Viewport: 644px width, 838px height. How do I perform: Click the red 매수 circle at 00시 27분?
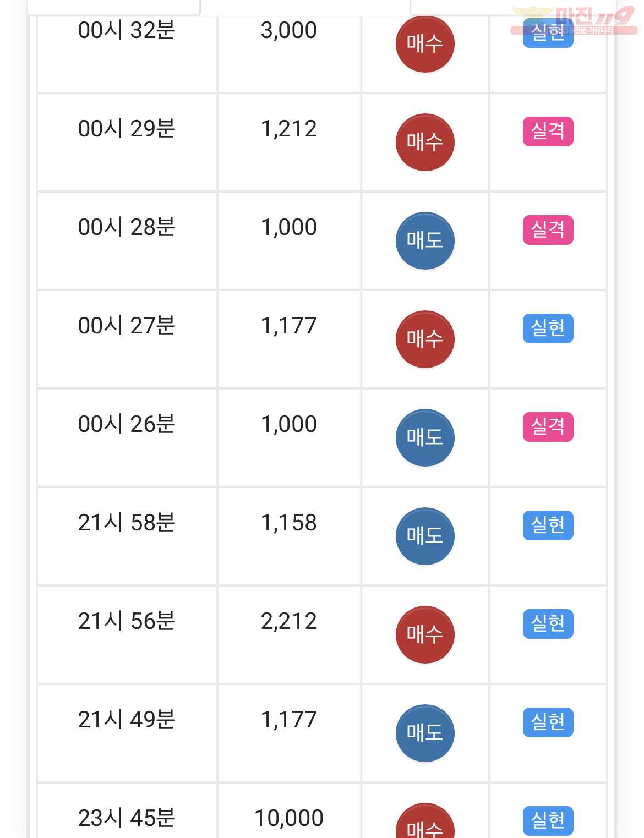tap(425, 339)
